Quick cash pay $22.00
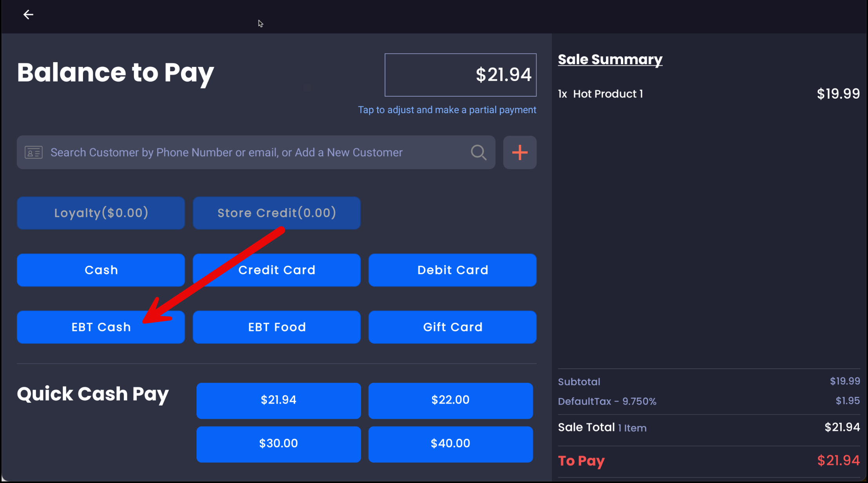The image size is (868, 483). [x=450, y=400]
